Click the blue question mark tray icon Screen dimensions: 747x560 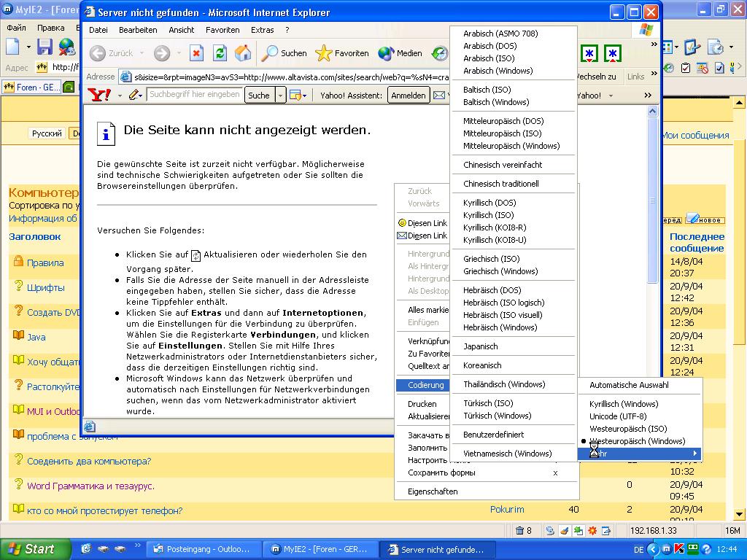click(x=706, y=550)
